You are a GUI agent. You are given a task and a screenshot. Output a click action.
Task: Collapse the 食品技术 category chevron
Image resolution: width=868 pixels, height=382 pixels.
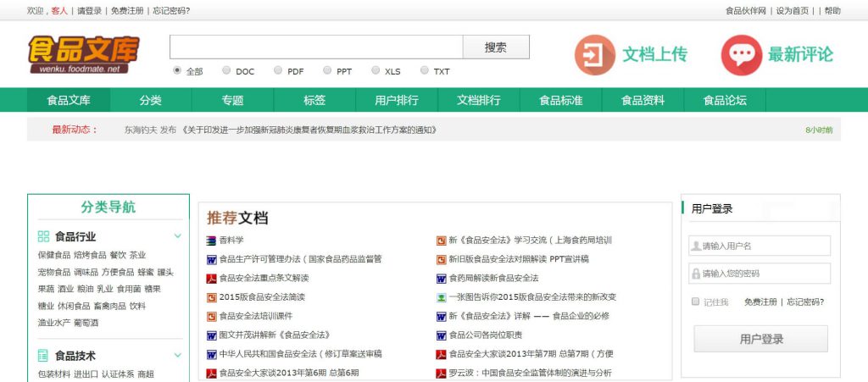[x=178, y=356]
